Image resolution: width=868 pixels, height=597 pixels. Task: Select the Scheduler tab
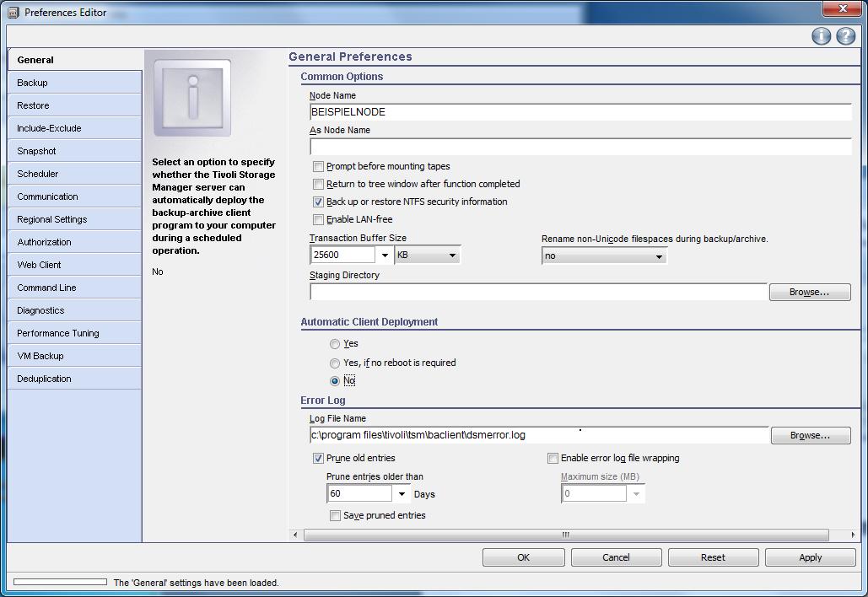[38, 174]
